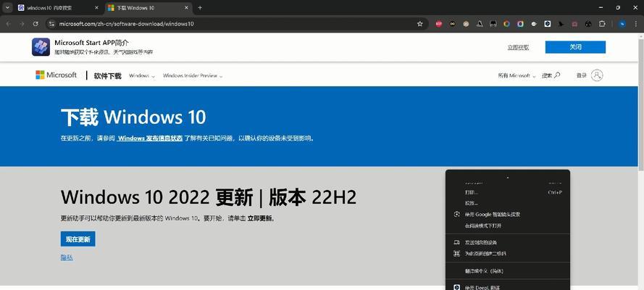Open the red ABP extension icon
Viewport: 644px width, 290px height.
click(439, 24)
